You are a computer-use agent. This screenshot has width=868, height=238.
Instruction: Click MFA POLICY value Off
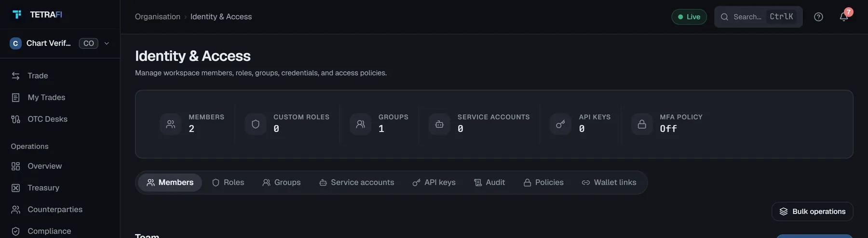(668, 129)
